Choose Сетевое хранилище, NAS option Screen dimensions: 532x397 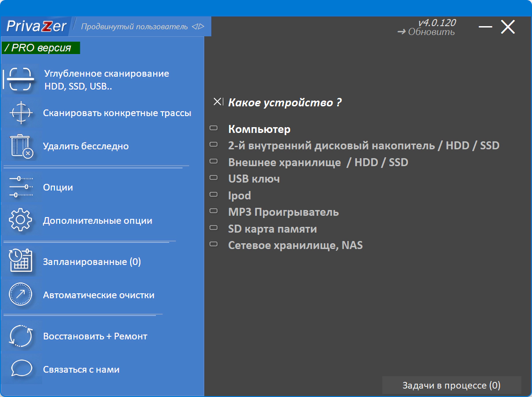[x=295, y=245]
